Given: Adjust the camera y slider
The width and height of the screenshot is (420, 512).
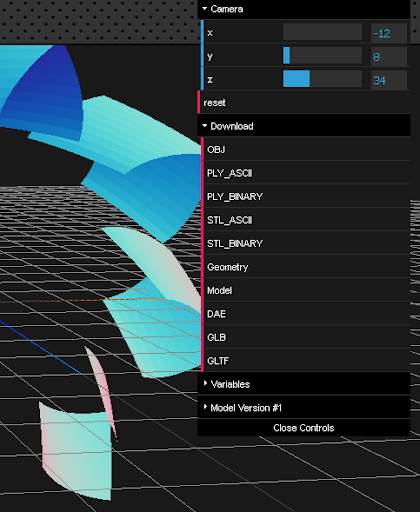Looking at the screenshot, I should [x=322, y=56].
